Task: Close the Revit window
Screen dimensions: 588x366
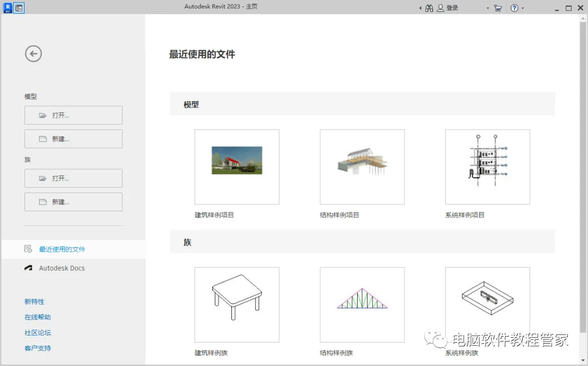Action: pyautogui.click(x=580, y=8)
